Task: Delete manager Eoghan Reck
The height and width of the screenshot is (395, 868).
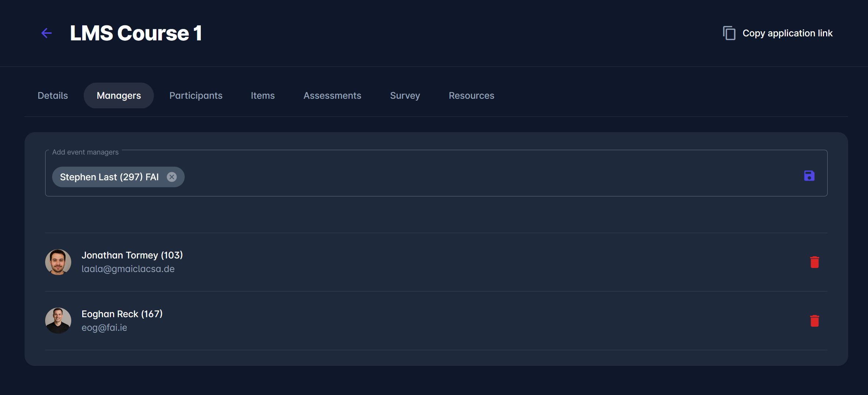Action: [814, 321]
